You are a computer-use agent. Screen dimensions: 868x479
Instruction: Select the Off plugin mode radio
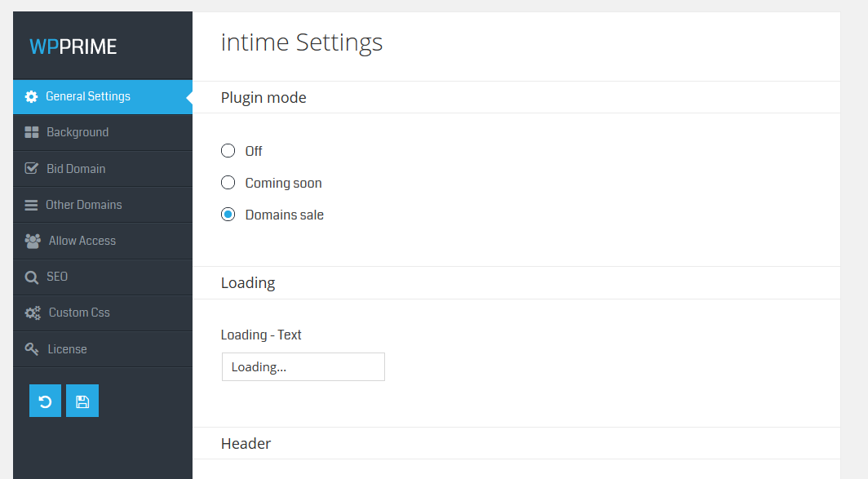coord(228,151)
